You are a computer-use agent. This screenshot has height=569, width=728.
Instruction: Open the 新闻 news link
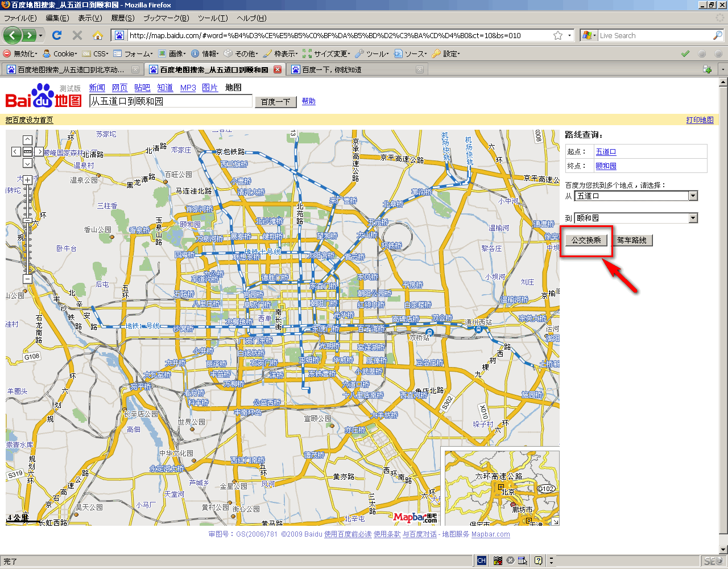pos(97,88)
